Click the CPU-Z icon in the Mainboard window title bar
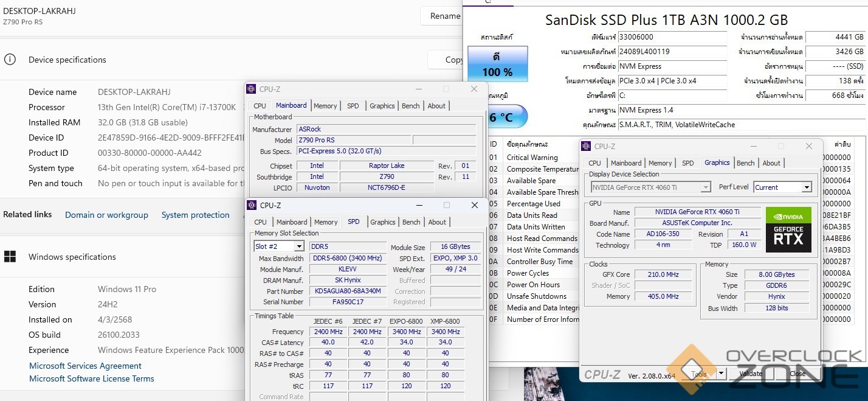 pyautogui.click(x=251, y=89)
